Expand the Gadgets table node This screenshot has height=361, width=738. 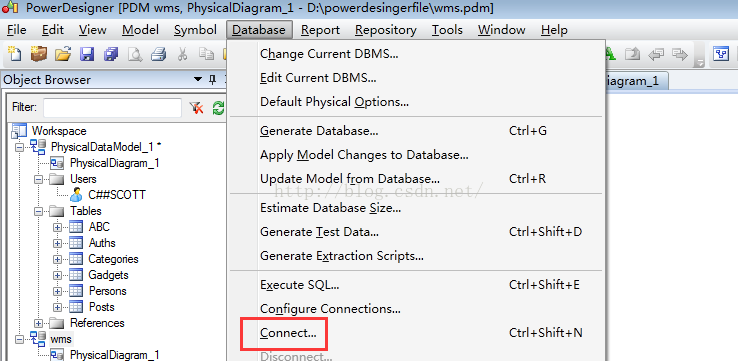pos(57,275)
